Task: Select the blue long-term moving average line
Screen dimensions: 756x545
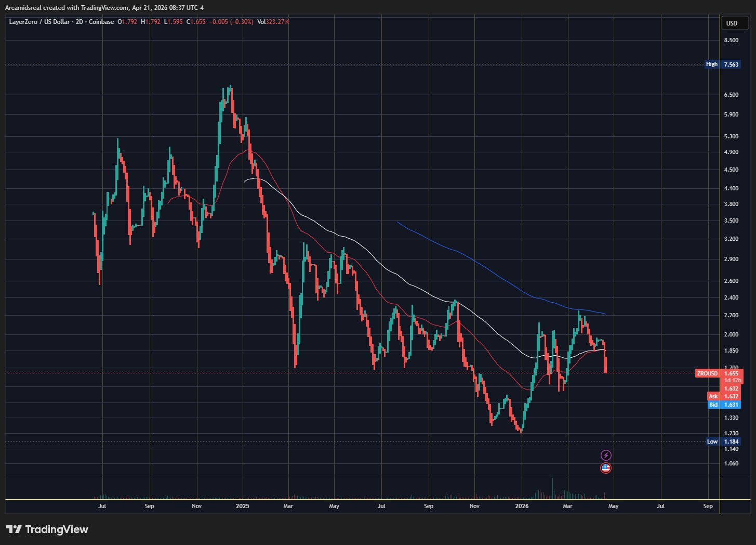Action: (x=468, y=256)
